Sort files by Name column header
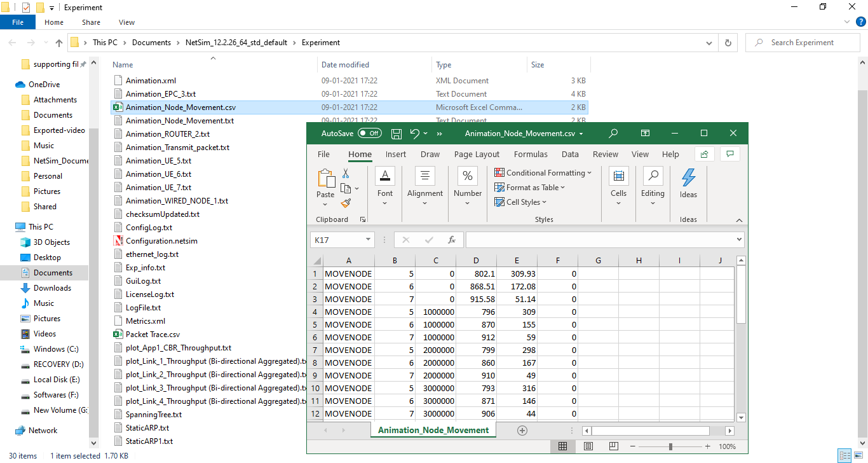868x463 pixels. 214,65
